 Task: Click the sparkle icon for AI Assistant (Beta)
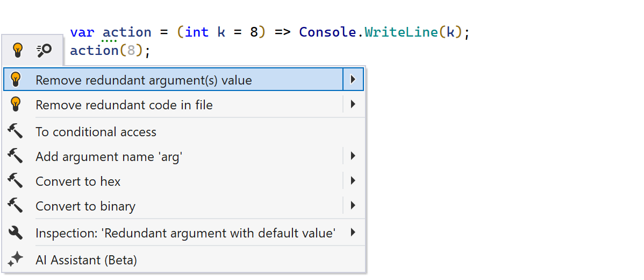(x=16, y=260)
